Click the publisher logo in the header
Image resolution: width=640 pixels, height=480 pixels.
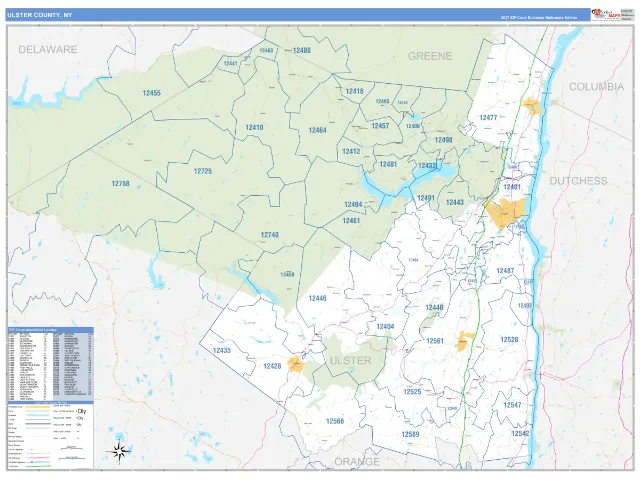coord(606,14)
